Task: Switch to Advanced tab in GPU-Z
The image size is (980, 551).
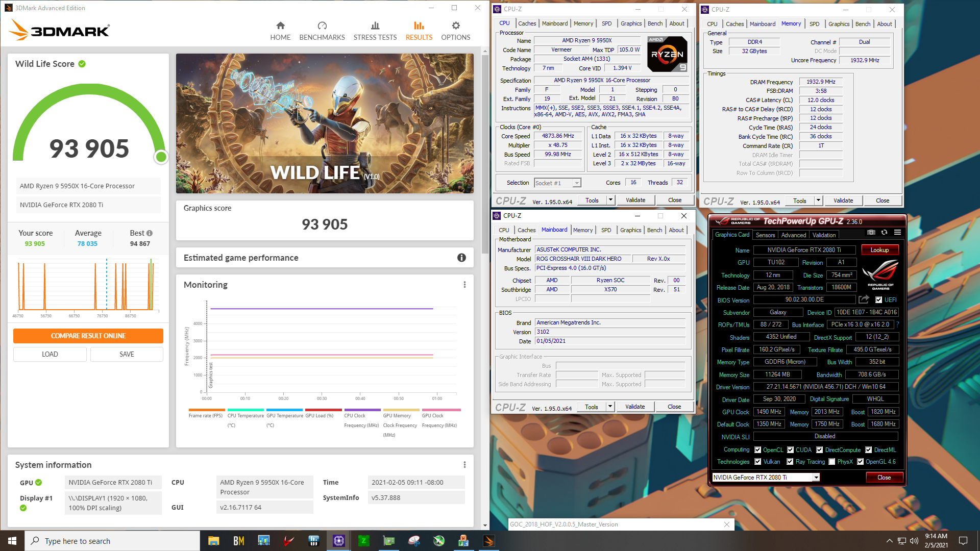Action: (x=794, y=235)
